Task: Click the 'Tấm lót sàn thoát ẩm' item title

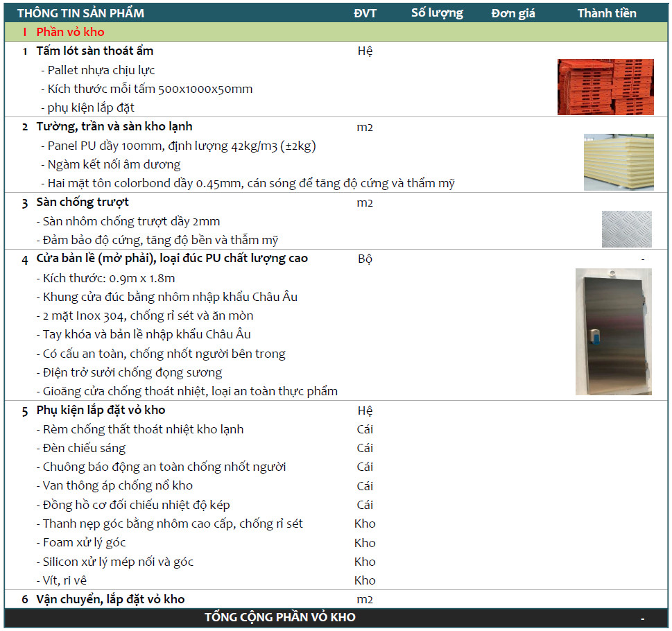Action: (x=95, y=51)
